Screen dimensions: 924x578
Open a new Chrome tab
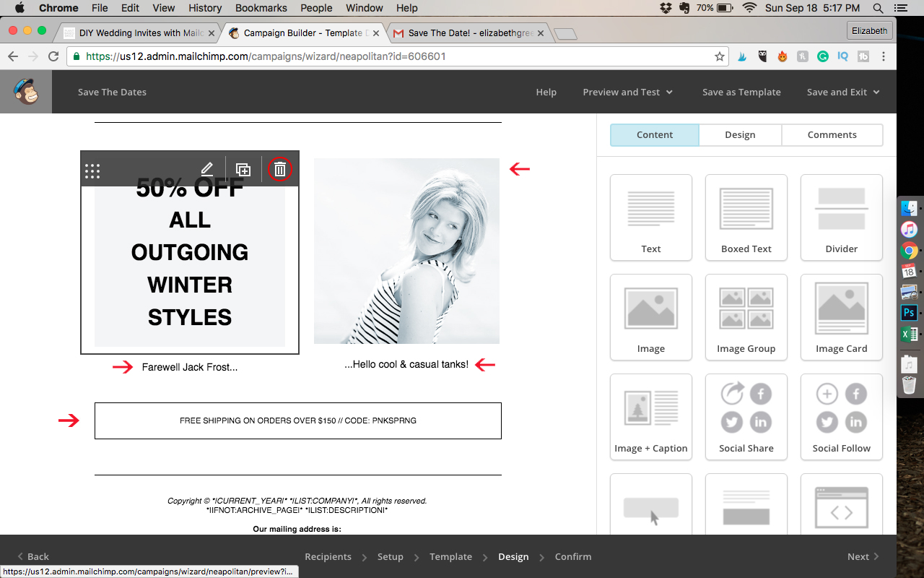point(565,34)
